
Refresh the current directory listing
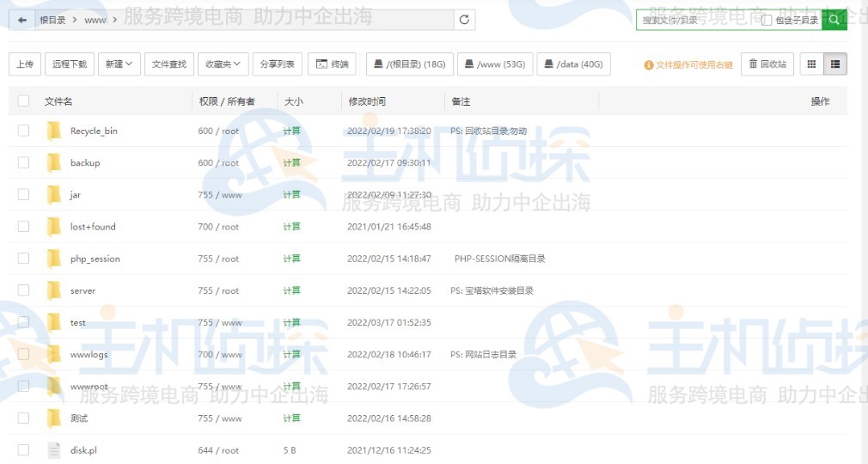pyautogui.click(x=465, y=20)
